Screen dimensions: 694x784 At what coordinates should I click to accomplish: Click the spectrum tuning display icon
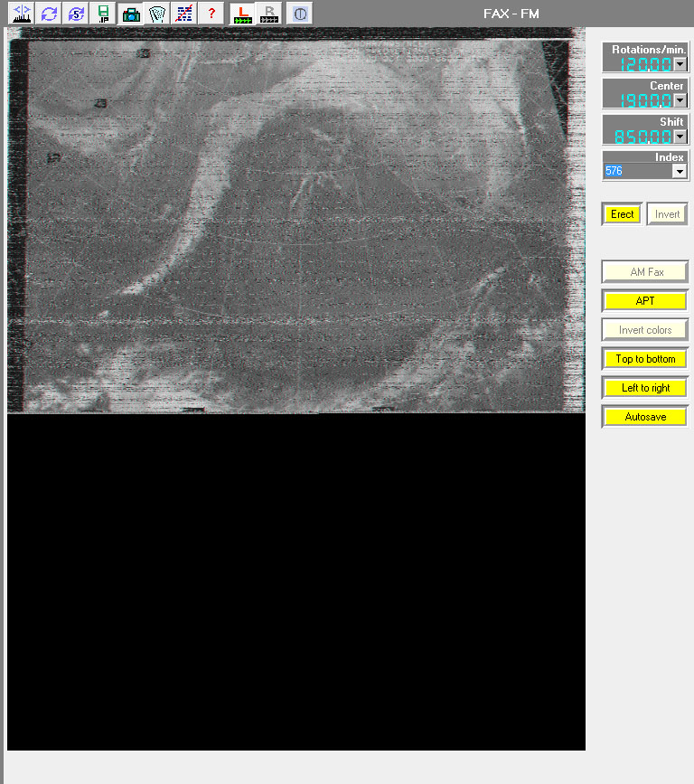tap(22, 14)
